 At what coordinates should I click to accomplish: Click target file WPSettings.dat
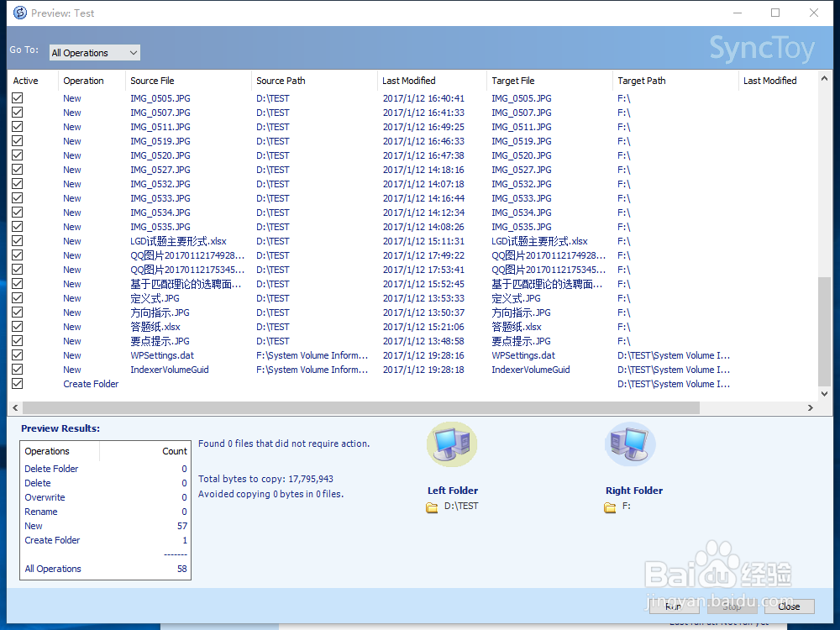click(x=523, y=355)
